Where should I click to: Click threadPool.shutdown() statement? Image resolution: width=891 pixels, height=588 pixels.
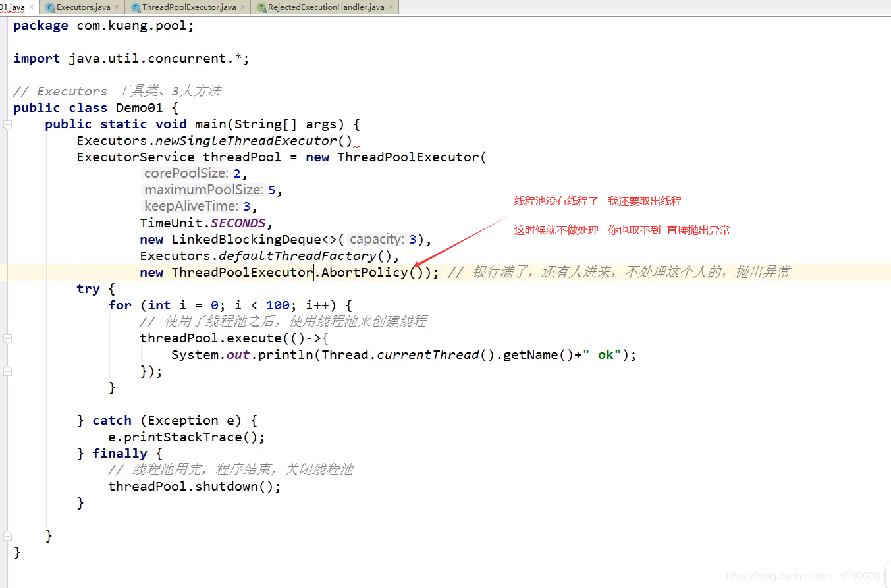tap(194, 487)
